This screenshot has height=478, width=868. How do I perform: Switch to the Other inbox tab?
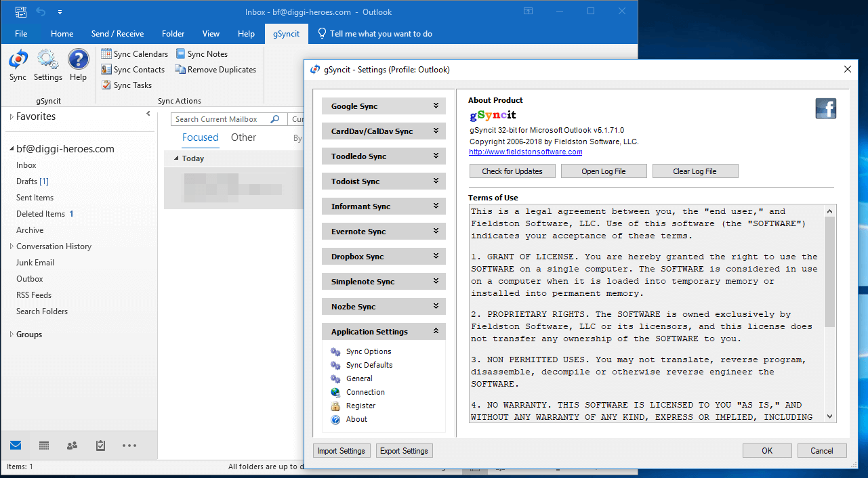pos(243,137)
